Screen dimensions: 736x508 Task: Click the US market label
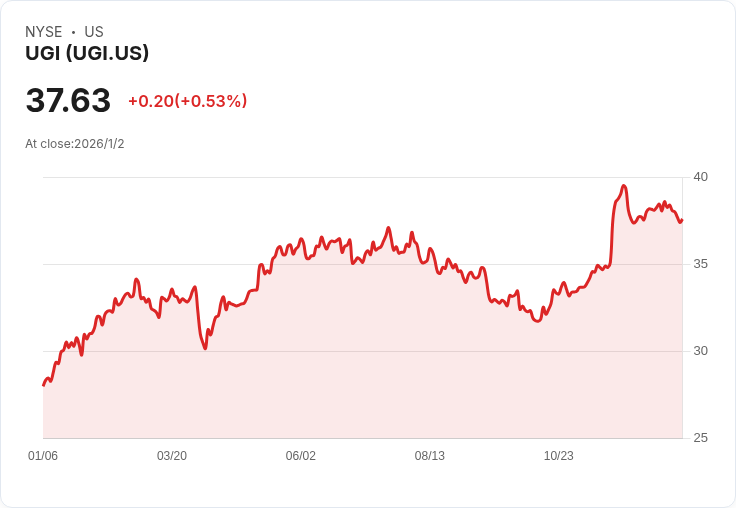pyautogui.click(x=94, y=32)
